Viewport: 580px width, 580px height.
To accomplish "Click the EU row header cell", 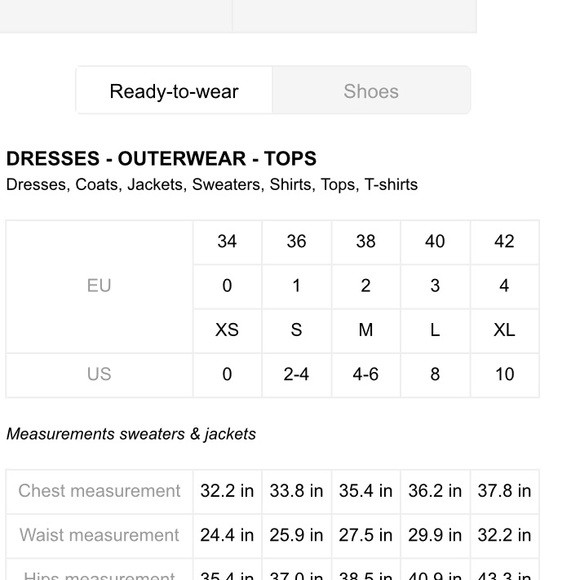I will pos(99,287).
